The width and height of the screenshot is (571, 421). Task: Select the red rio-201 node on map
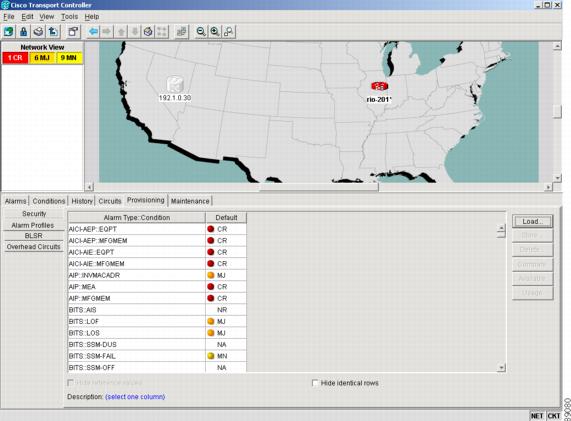(379, 86)
